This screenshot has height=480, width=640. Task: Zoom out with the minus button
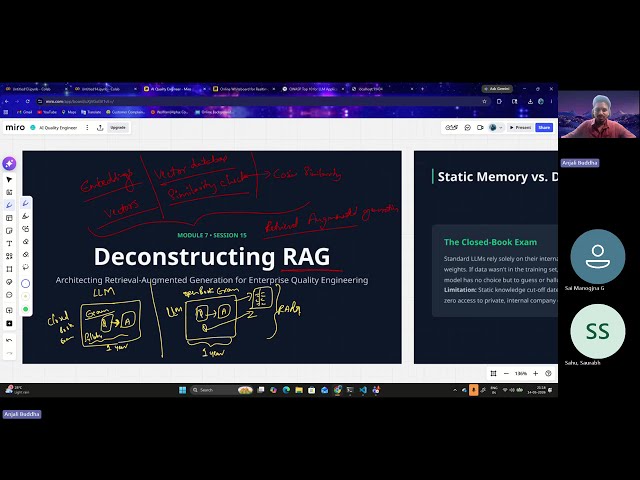pos(506,373)
